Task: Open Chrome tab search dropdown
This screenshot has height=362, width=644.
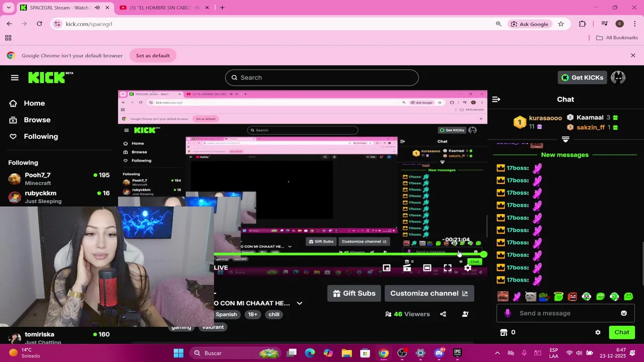Action: [8, 8]
